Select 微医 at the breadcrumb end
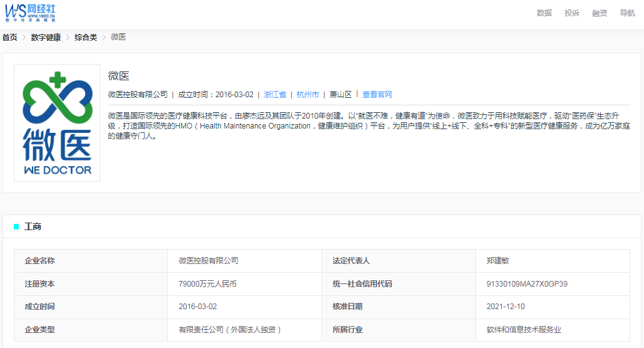 tap(118, 37)
